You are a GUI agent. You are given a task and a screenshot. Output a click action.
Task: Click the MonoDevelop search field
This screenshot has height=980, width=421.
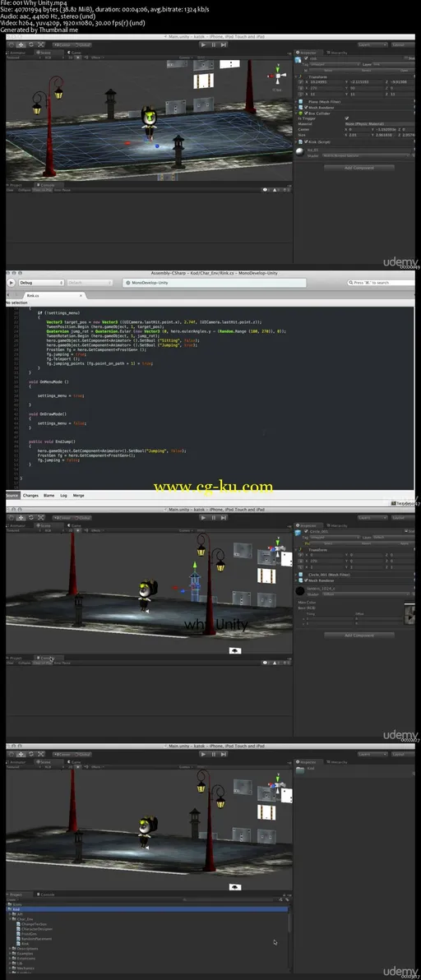381,283
